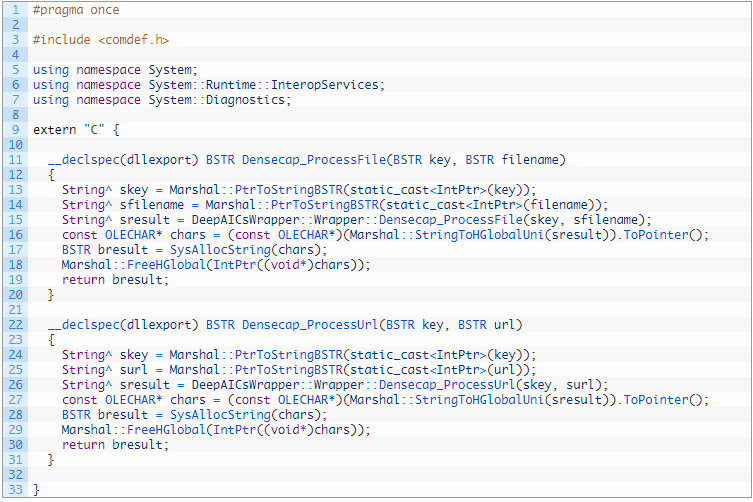Click line number 33 in gutter

click(x=15, y=490)
